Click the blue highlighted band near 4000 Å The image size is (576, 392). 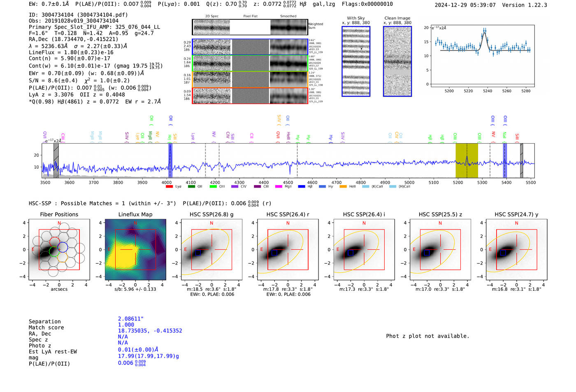tap(170, 160)
